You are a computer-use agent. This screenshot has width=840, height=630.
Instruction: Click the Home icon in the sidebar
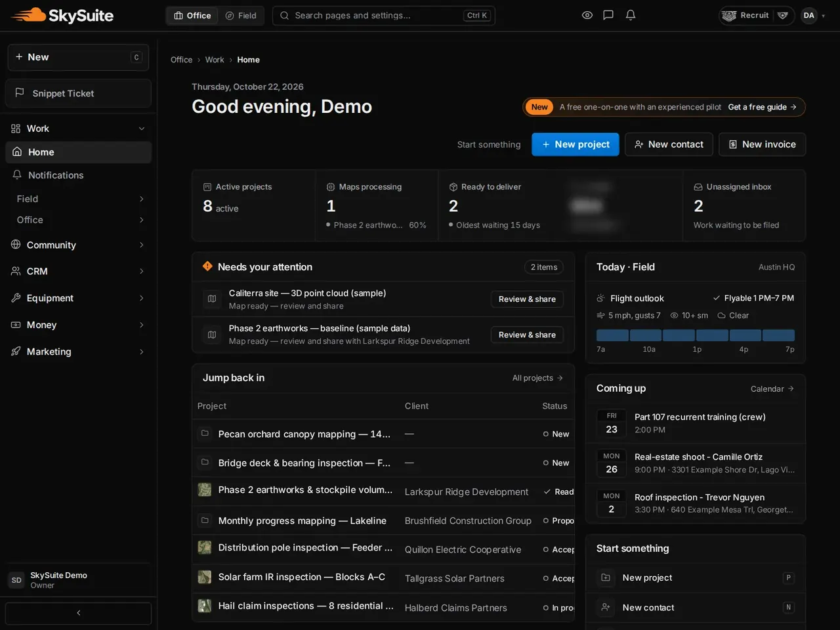[17, 152]
